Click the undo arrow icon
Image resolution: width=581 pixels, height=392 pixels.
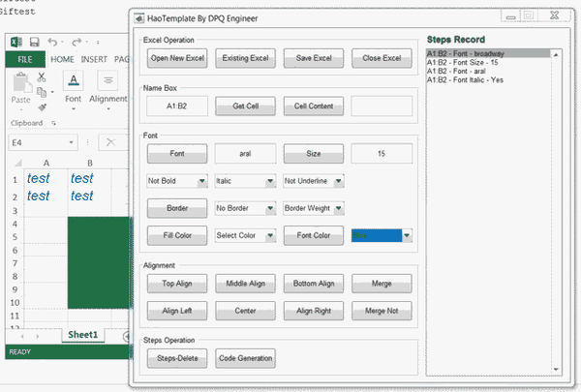(52, 43)
